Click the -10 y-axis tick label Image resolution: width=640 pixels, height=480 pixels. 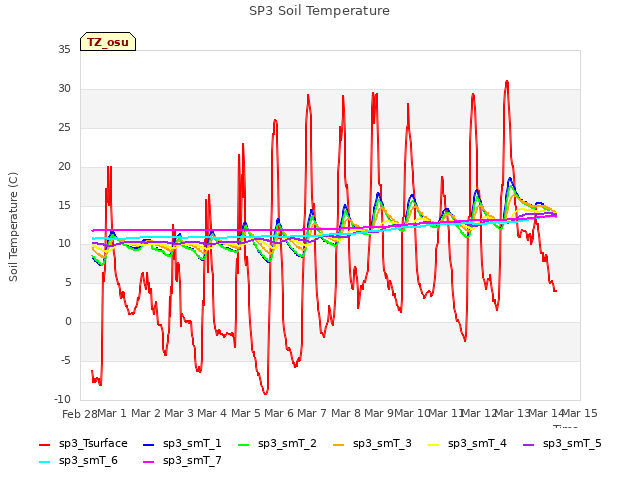click(x=62, y=399)
